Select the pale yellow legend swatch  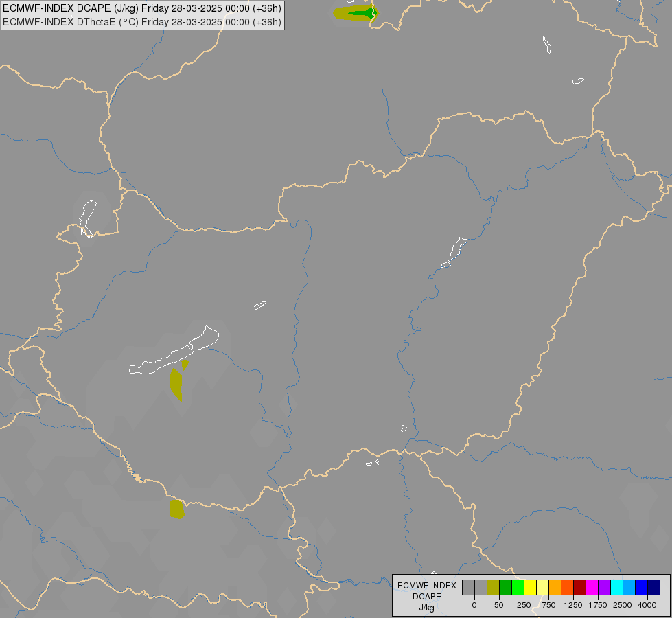click(x=542, y=588)
